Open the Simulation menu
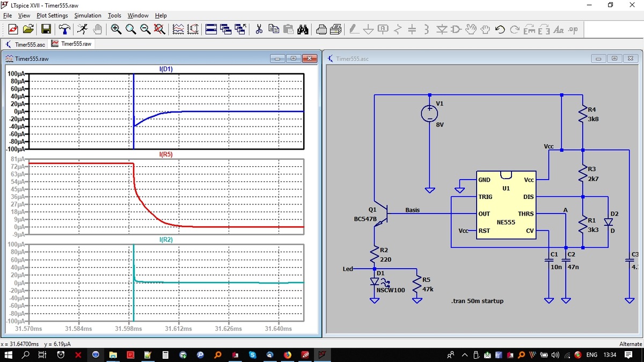 point(88,16)
